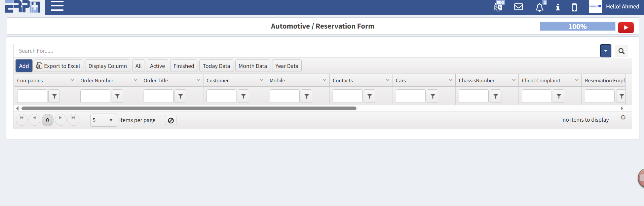
Task: Click the horizontal scrollbar of the grid
Action: pyautogui.click(x=189, y=109)
